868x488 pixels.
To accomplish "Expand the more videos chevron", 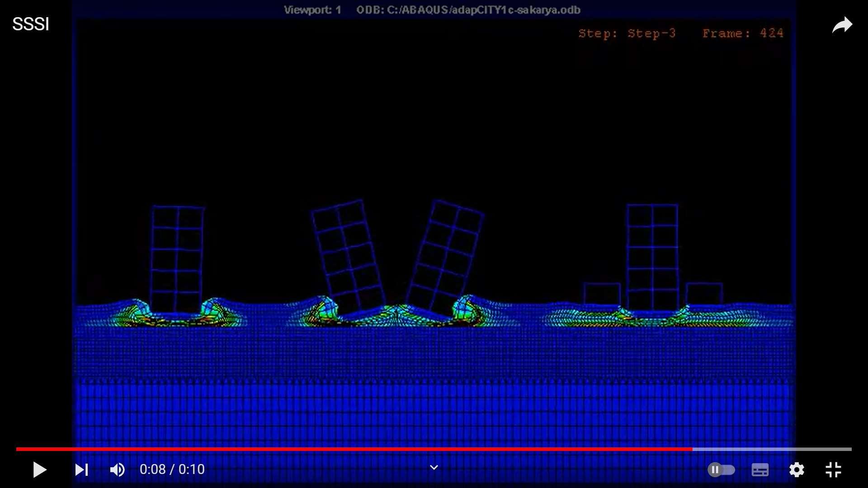I will tap(434, 468).
